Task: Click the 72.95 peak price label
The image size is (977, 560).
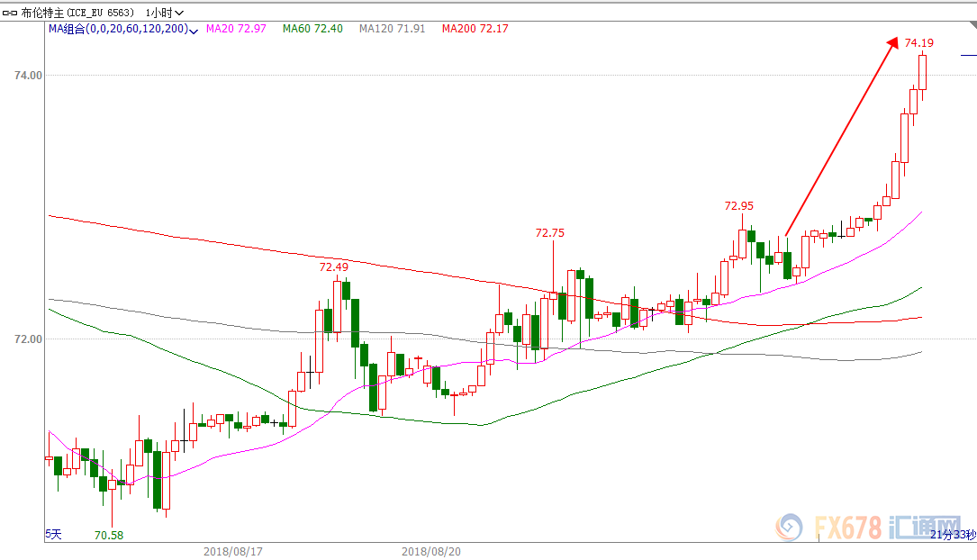Action: click(739, 205)
